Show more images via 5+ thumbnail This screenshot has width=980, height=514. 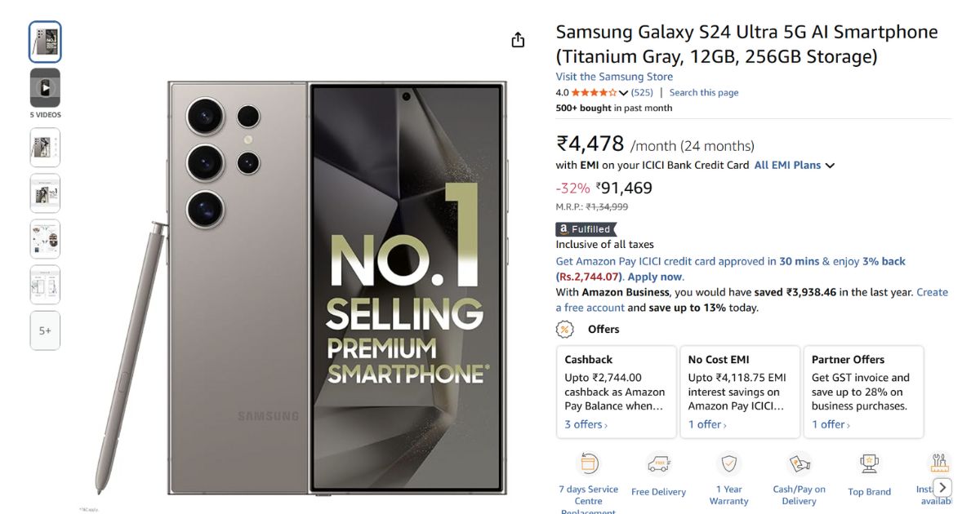pyautogui.click(x=45, y=330)
